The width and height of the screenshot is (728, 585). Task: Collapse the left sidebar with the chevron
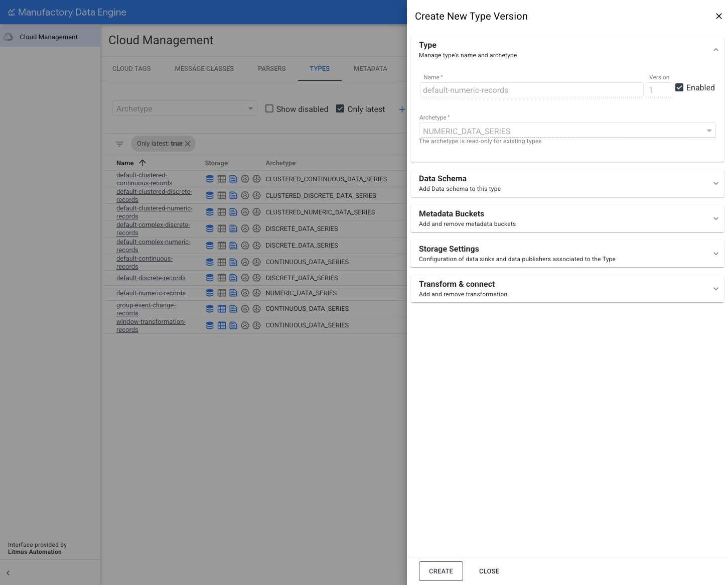pos(8,573)
